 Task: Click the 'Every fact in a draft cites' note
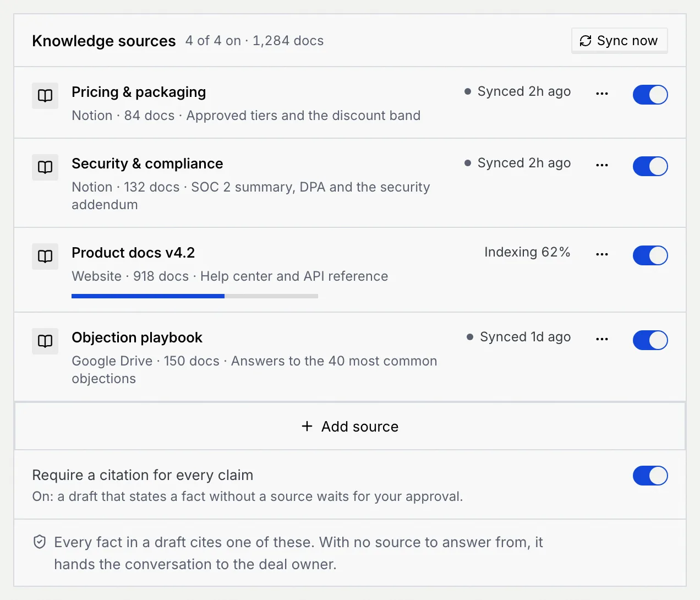298,553
